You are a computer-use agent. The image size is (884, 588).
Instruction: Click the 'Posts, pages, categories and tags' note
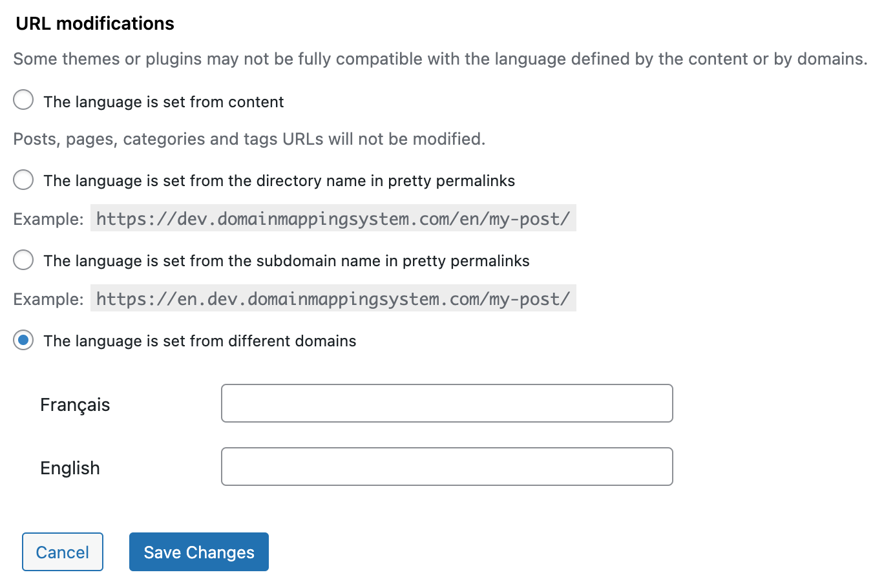coord(249,139)
